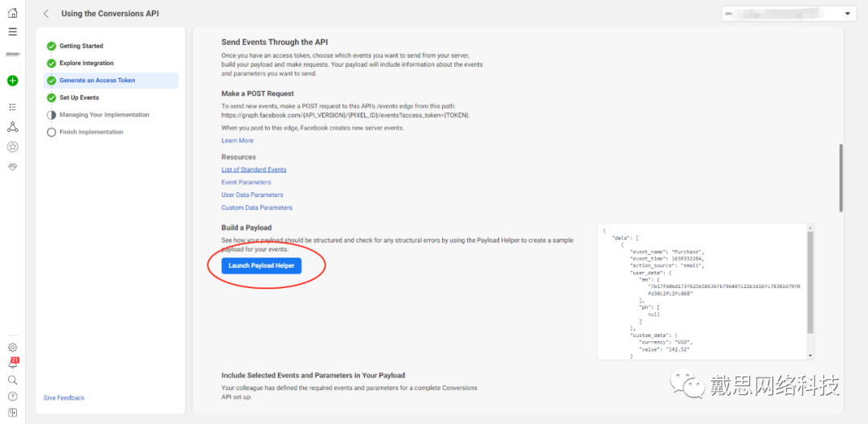Toggle the sidebar panel icon at bottom
The image size is (868, 424).
[12, 413]
